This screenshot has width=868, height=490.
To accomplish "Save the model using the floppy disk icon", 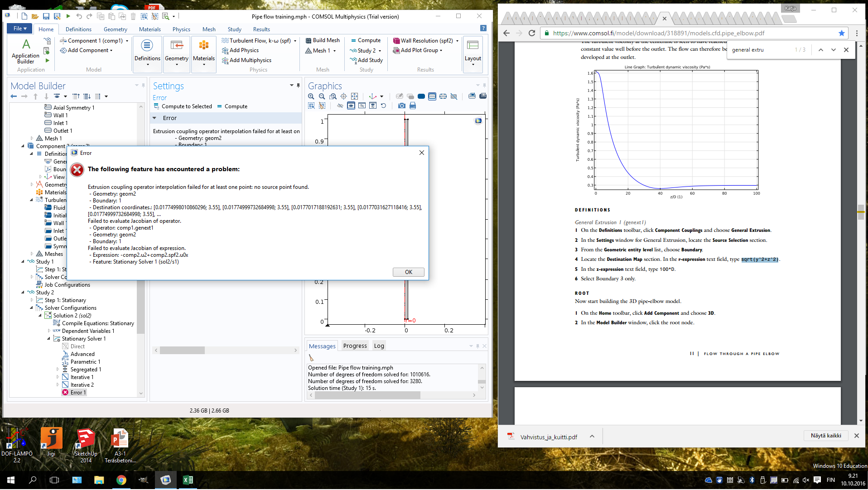I will 46,16.
